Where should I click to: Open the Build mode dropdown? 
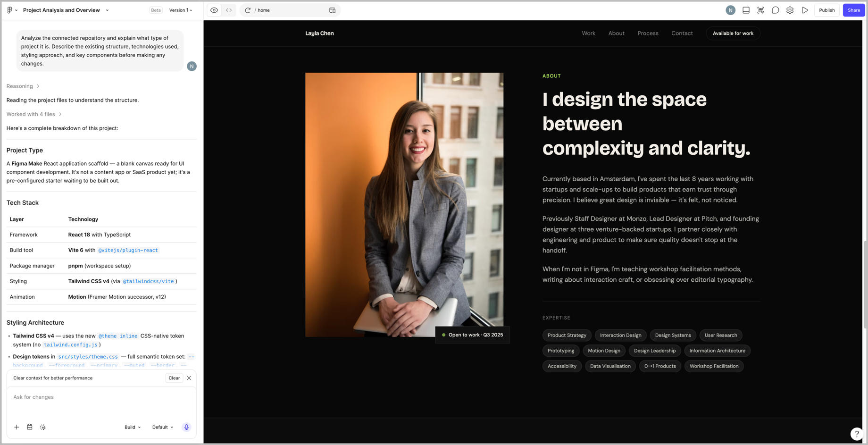coord(133,427)
